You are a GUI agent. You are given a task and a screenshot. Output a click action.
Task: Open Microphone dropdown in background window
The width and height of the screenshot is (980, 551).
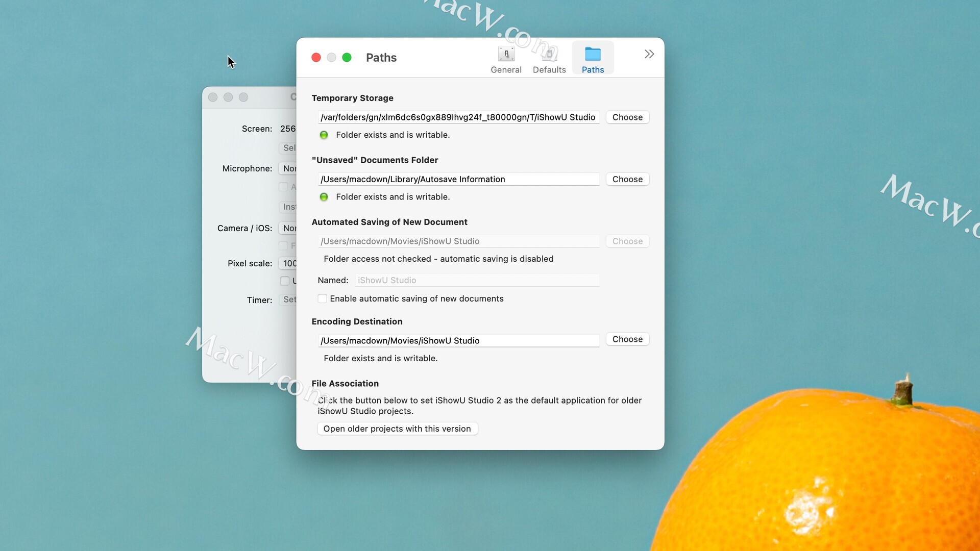pos(288,168)
